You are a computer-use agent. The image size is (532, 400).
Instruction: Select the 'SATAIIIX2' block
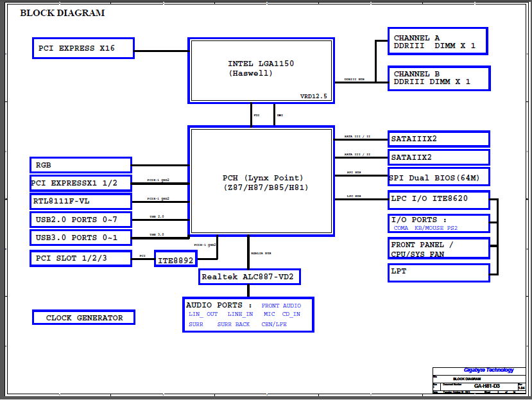pos(439,139)
